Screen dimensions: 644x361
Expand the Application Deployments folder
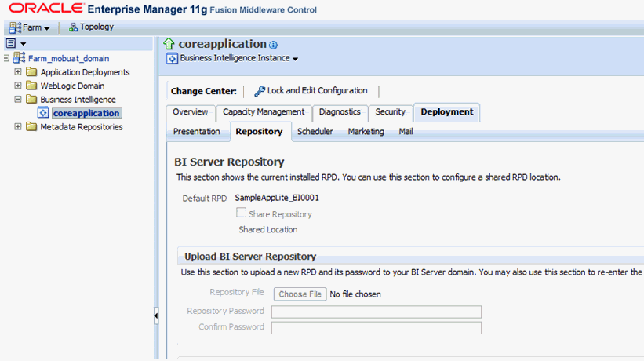coord(18,72)
